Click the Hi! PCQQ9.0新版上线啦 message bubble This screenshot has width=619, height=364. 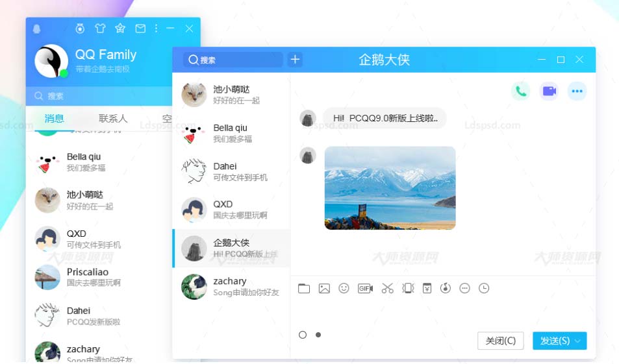coord(385,118)
